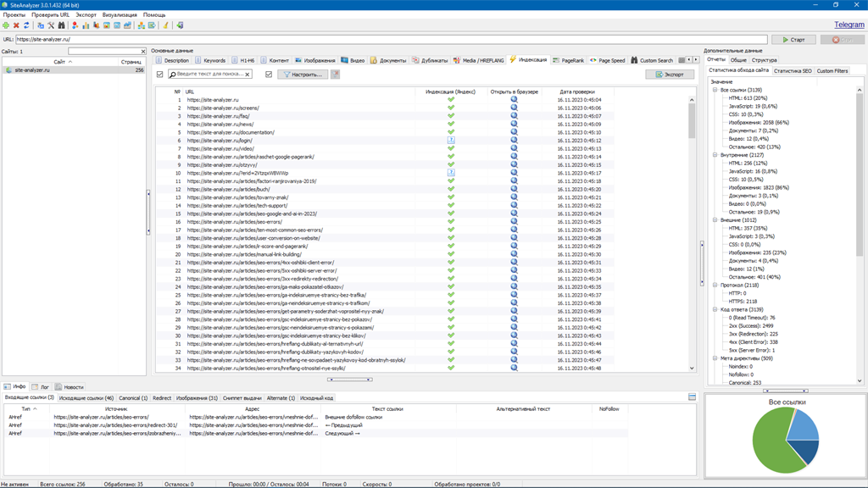The image size is (868, 488).
Task: Collapse the Внутренние (2127) tree node
Action: tap(715, 155)
